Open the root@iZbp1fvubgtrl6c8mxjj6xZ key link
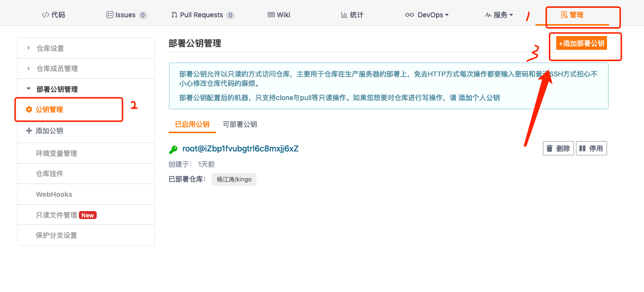The image size is (644, 292). (x=241, y=148)
